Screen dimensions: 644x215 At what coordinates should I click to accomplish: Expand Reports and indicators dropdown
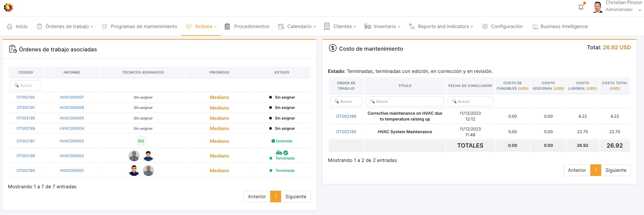pos(472,27)
